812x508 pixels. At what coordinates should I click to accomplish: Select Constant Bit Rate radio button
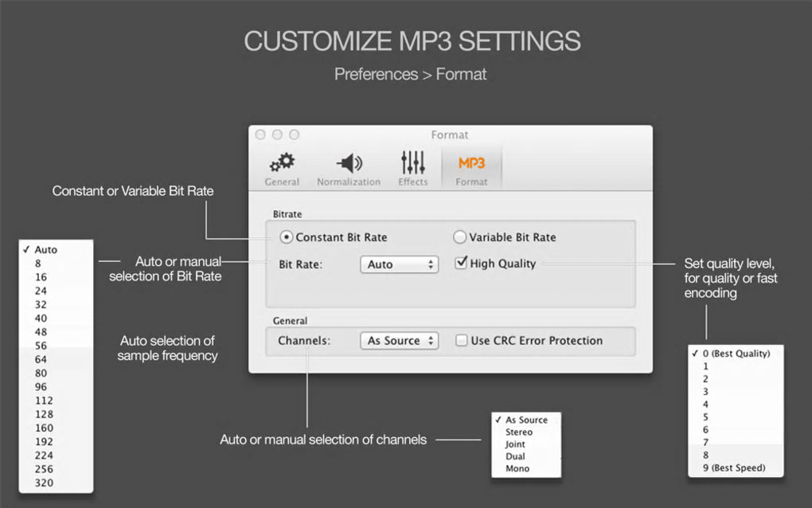[x=286, y=237]
